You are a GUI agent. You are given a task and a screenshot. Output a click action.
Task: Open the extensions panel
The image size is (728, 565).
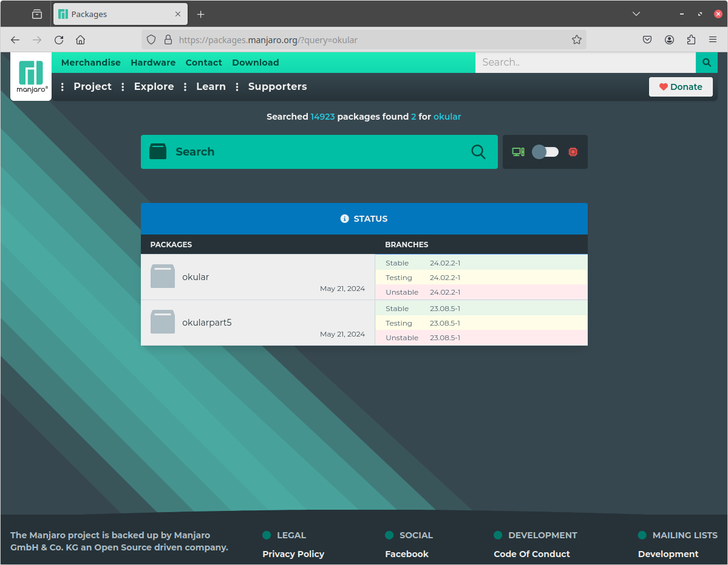(x=691, y=40)
